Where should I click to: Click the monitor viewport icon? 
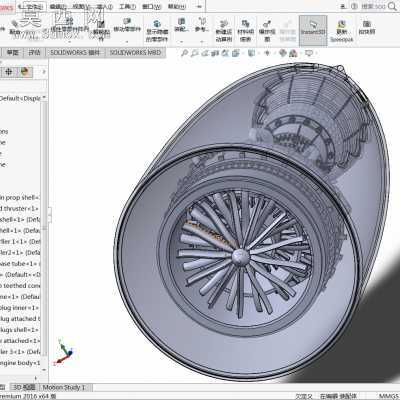(x=309, y=53)
